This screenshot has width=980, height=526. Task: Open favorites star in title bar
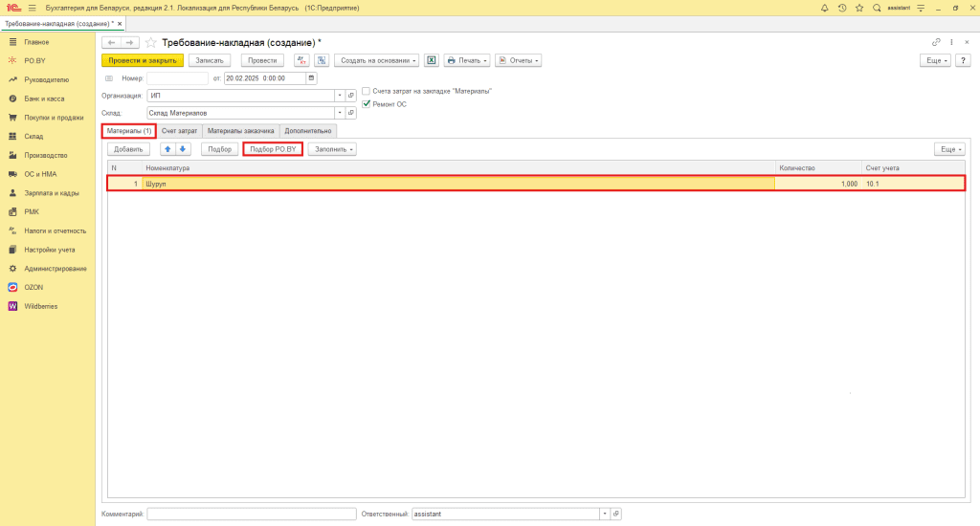[859, 8]
